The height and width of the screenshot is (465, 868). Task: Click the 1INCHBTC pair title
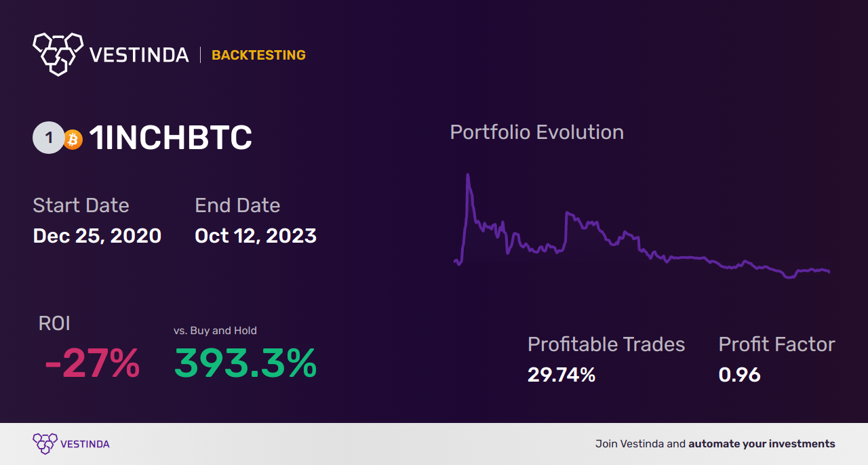click(171, 138)
